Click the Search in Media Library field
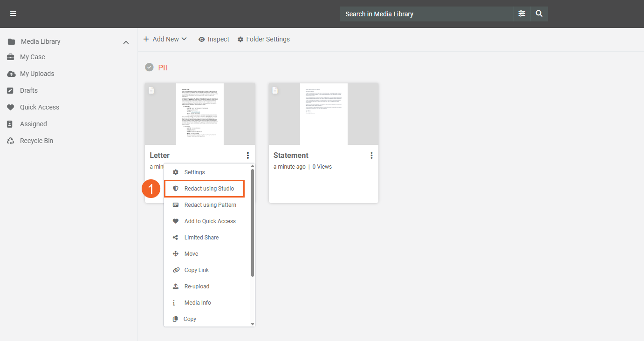644x341 pixels. (426, 14)
